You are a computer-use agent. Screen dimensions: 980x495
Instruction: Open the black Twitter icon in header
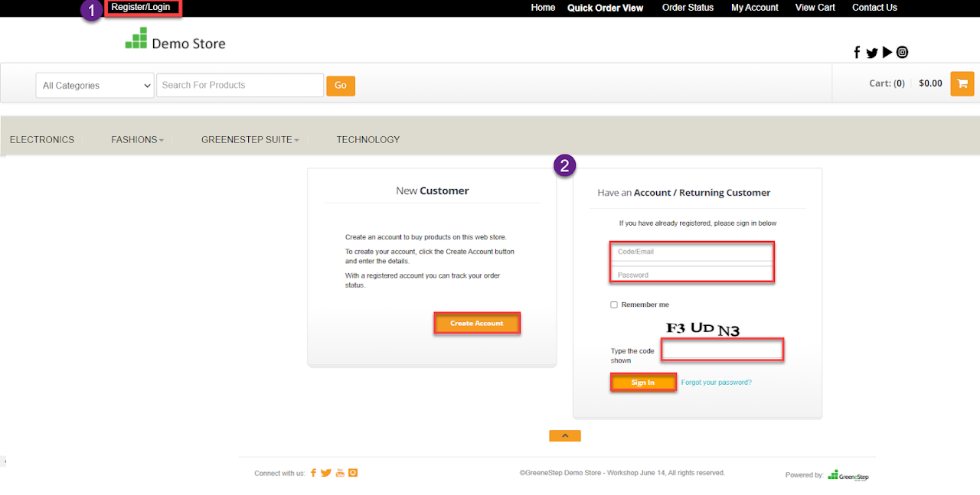pos(872,53)
